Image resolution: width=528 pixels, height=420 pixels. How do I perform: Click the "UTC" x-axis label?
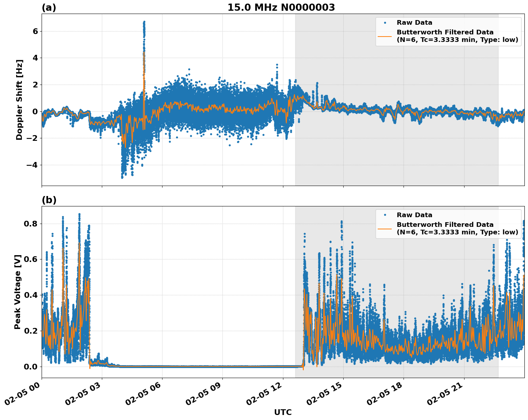click(x=283, y=412)
